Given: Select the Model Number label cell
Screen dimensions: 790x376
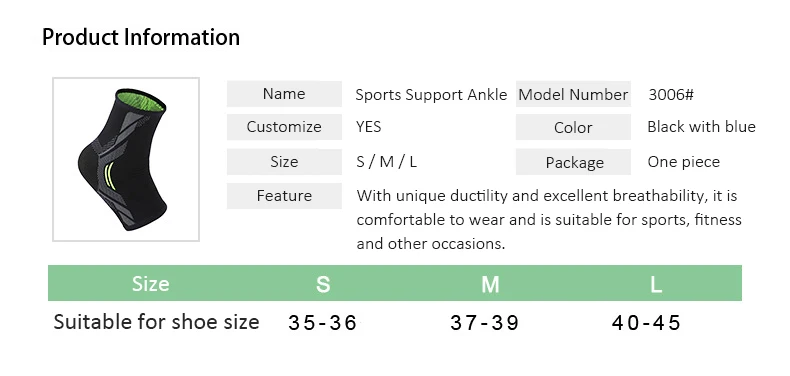Looking at the screenshot, I should pyautogui.click(x=573, y=94).
